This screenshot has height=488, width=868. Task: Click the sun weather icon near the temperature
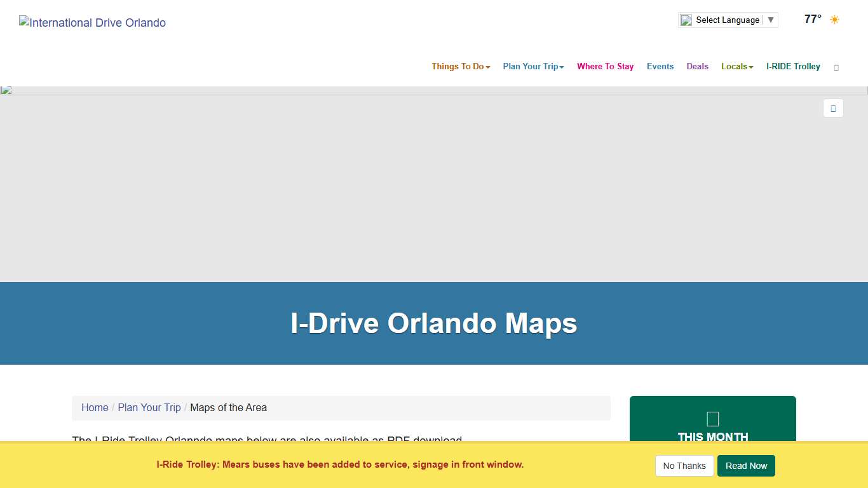tap(834, 19)
